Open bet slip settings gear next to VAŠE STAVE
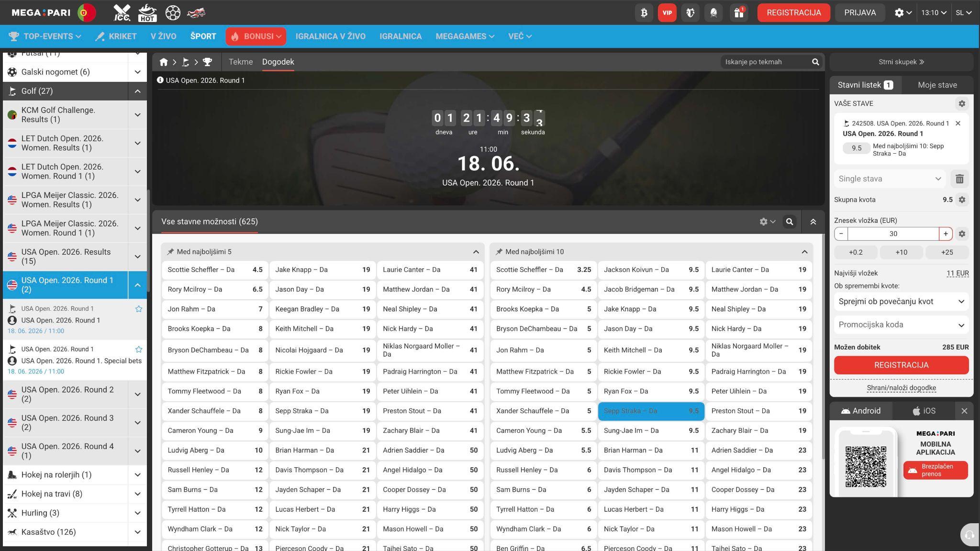The height and width of the screenshot is (551, 980). click(962, 103)
